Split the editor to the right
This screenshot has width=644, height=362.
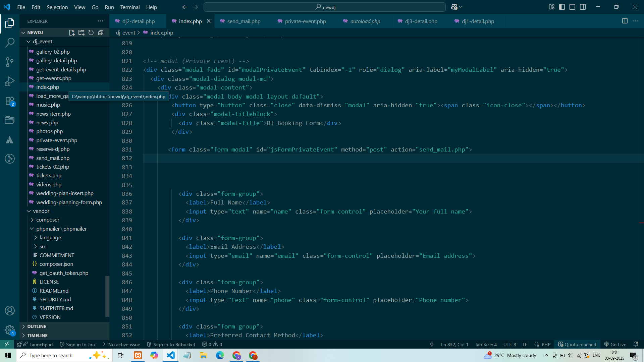pos(625,21)
